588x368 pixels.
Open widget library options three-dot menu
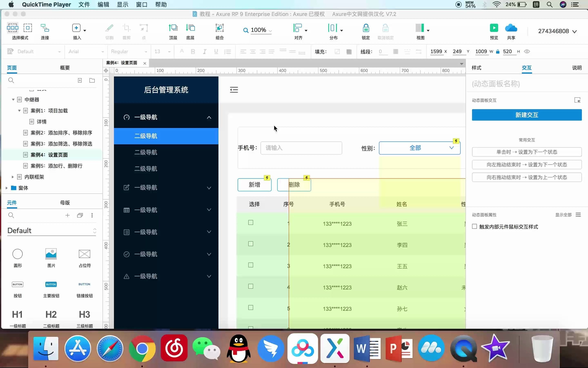tap(92, 215)
